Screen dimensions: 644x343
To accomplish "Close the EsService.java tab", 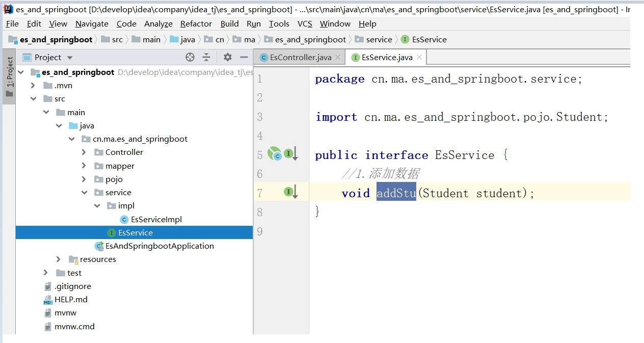I will click(x=419, y=57).
